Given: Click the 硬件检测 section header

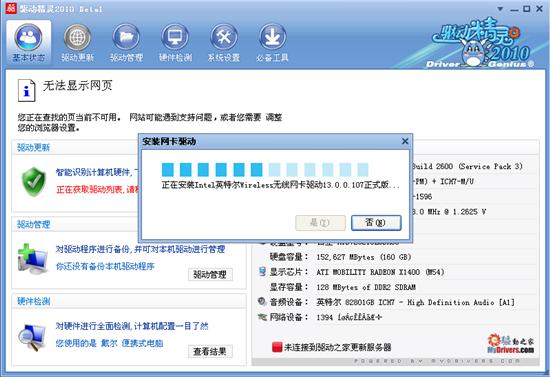Looking at the screenshot, I should point(33,301).
